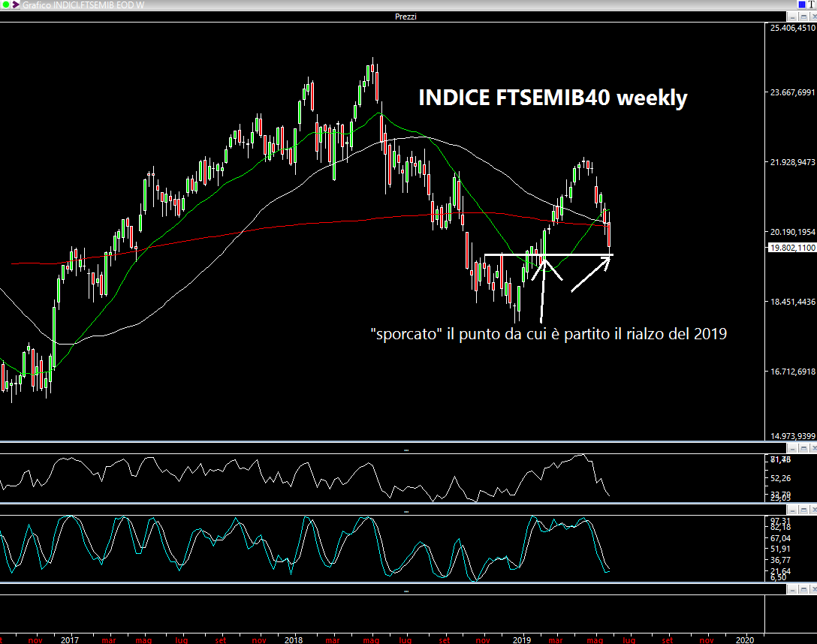Click the 20.190,1954 price axis value
This screenshot has width=817, height=644.
tap(792, 232)
